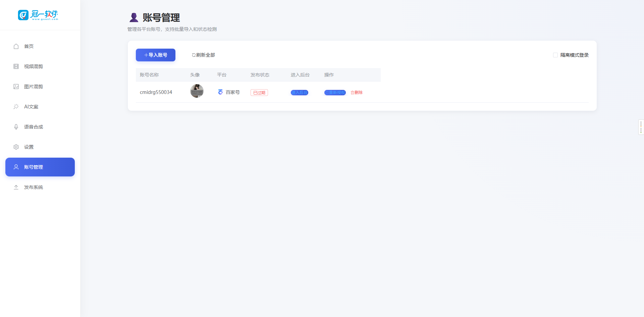The height and width of the screenshot is (317, 644).
Task: Click 进入后台 for account cmidrg550034
Action: click(299, 92)
